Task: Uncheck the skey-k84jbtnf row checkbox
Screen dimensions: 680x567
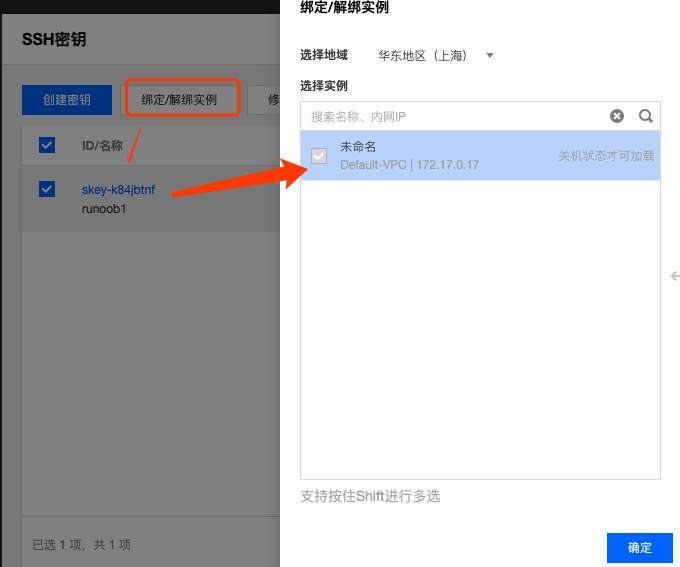Action: (47, 189)
